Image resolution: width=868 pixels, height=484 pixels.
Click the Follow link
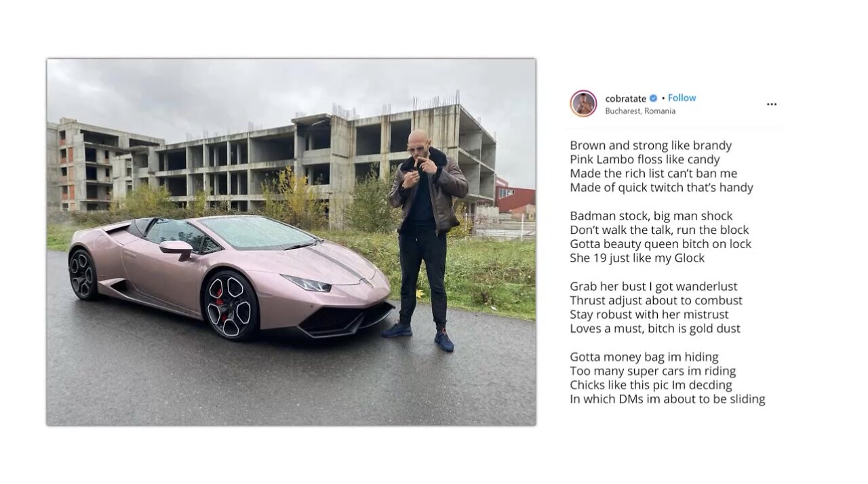coord(682,98)
